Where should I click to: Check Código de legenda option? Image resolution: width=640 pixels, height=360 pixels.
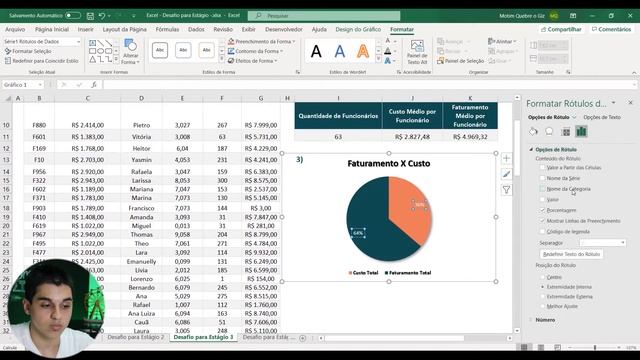click(542, 231)
